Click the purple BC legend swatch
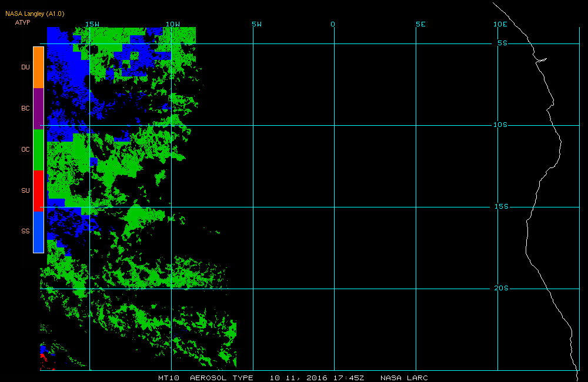Image resolution: width=588 pixels, height=382 pixels. (x=39, y=109)
